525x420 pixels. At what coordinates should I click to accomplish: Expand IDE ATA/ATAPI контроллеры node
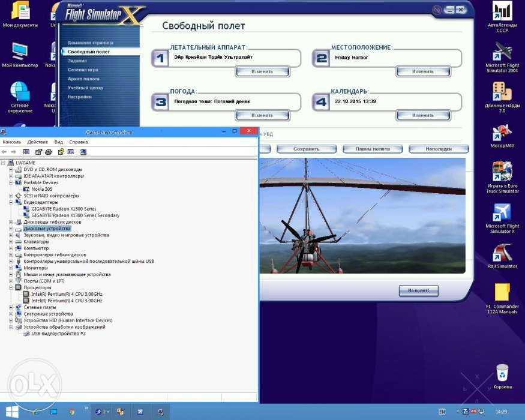point(11,176)
